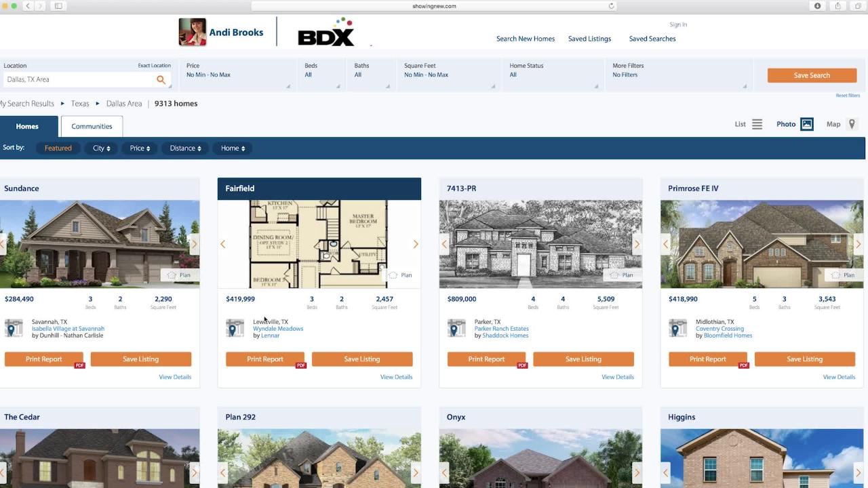Click Print Report on Sundance card

tap(44, 359)
